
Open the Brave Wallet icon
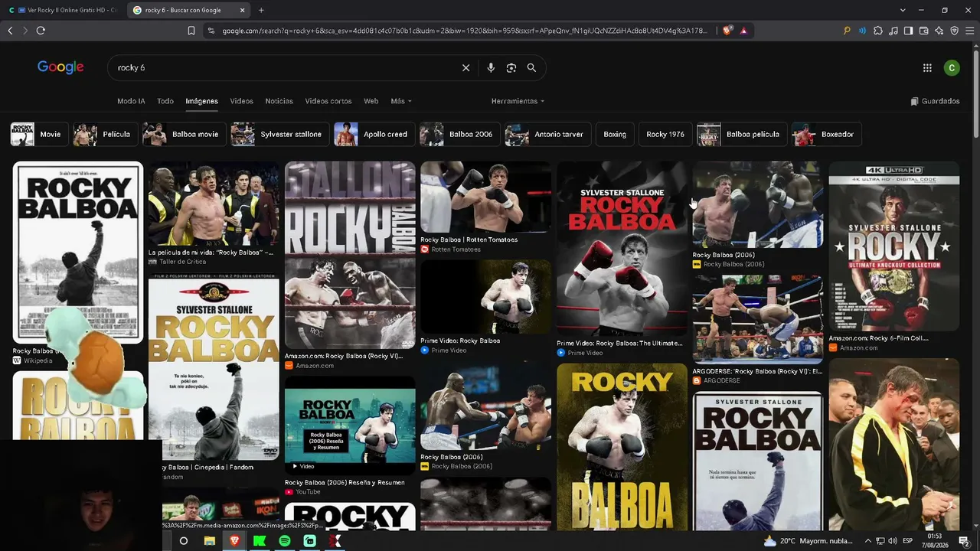pos(923,31)
